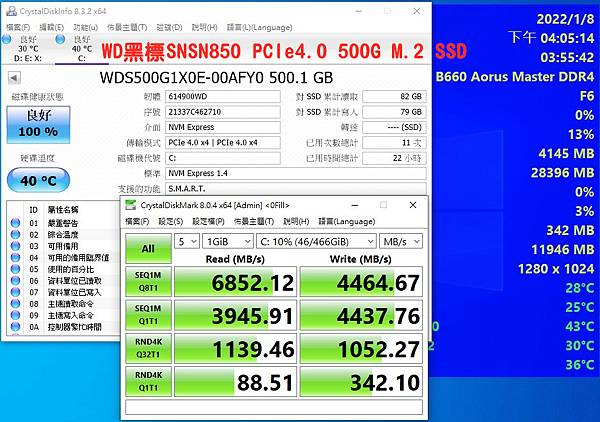Click the status circle for attribute 0A
The height and width of the screenshot is (422, 600).
(x=15, y=327)
